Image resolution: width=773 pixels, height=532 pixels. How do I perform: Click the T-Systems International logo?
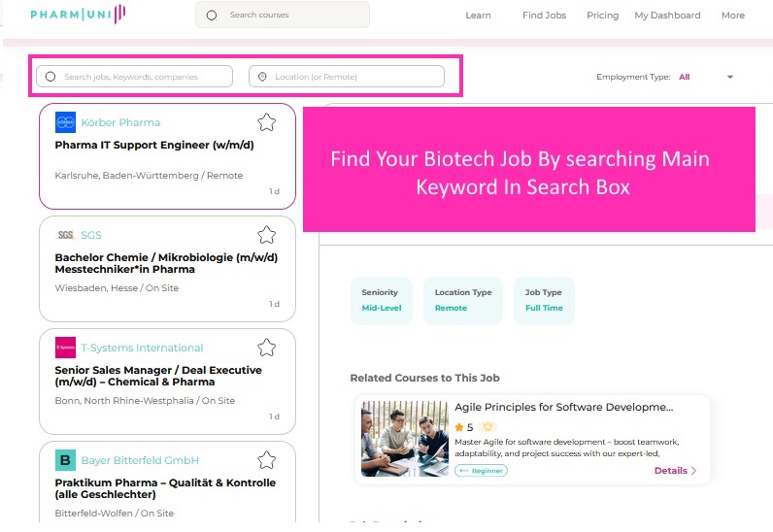(66, 348)
